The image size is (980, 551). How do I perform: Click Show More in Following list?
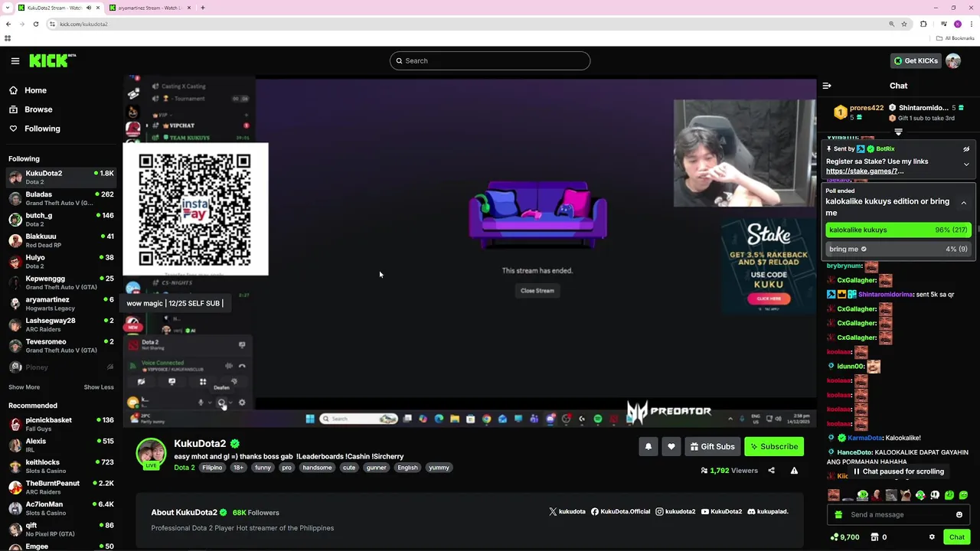point(24,387)
